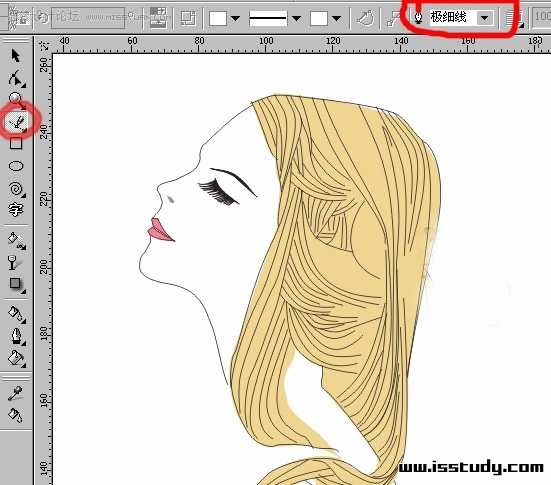Click the stacked-lines icon at property bar right end
This screenshot has width=551, height=485.
point(514,18)
